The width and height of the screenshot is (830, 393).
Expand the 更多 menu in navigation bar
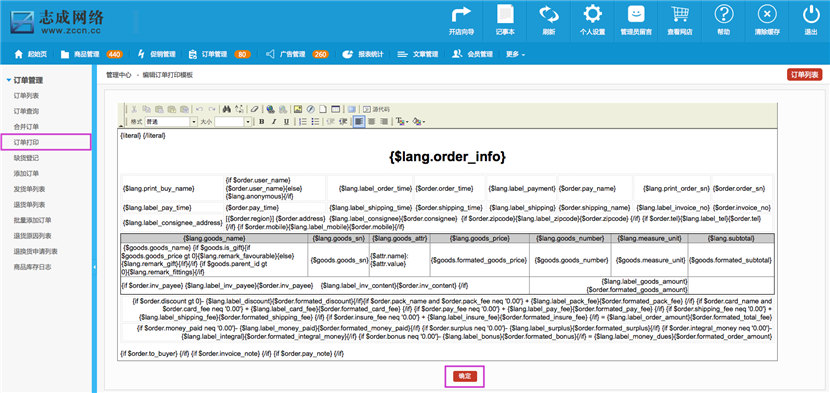click(515, 55)
